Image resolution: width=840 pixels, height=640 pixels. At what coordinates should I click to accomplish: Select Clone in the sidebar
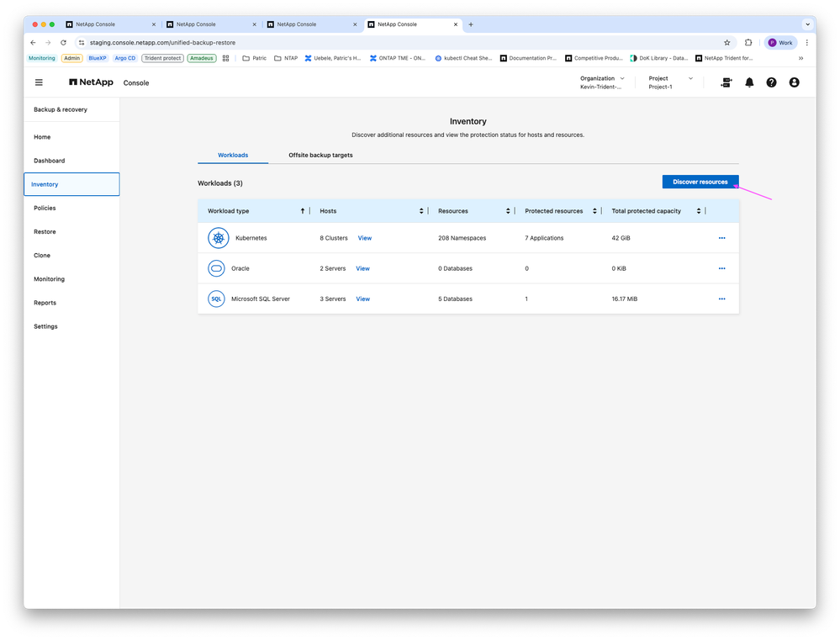coord(71,255)
